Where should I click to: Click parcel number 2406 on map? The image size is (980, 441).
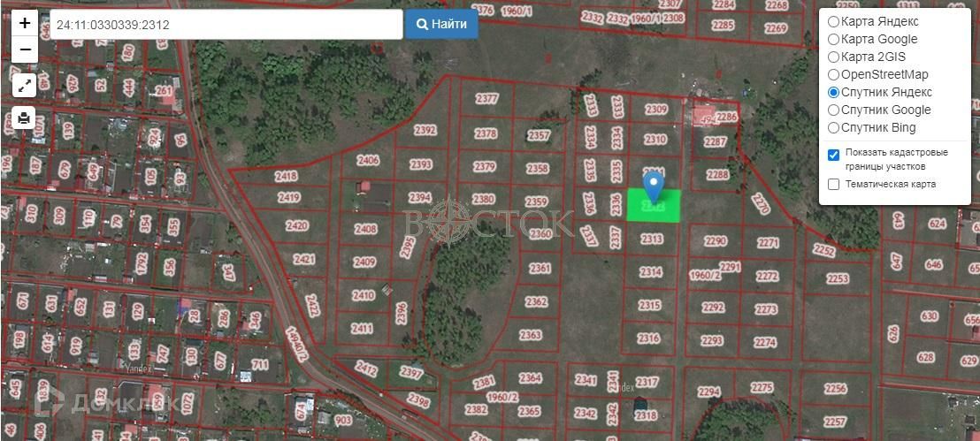point(367,161)
